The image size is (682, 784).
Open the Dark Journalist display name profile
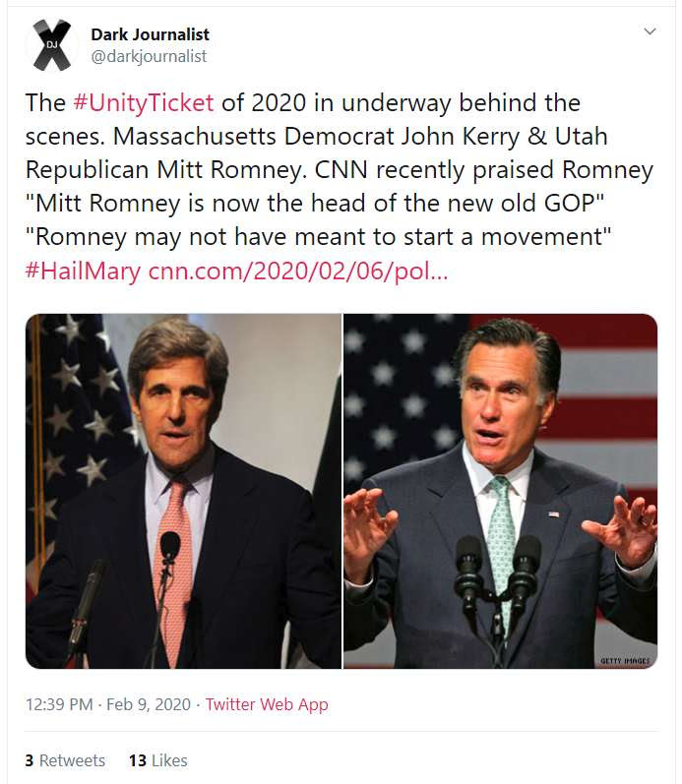tap(151, 34)
